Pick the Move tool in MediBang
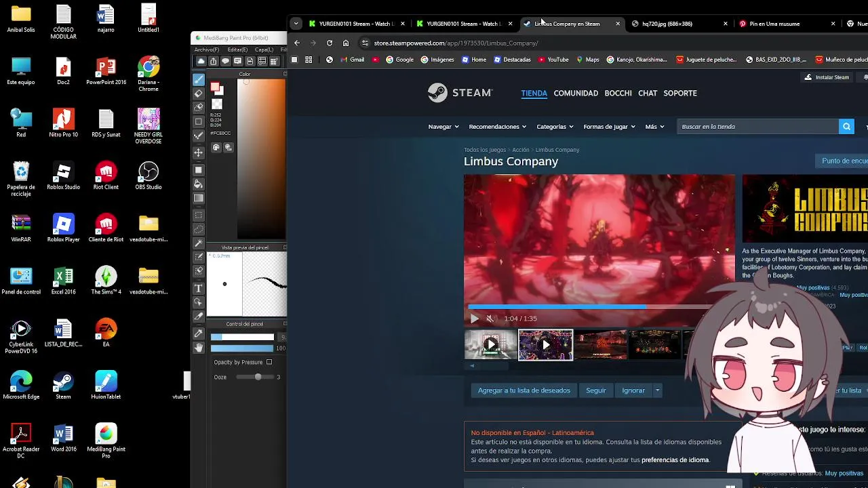 199,153
